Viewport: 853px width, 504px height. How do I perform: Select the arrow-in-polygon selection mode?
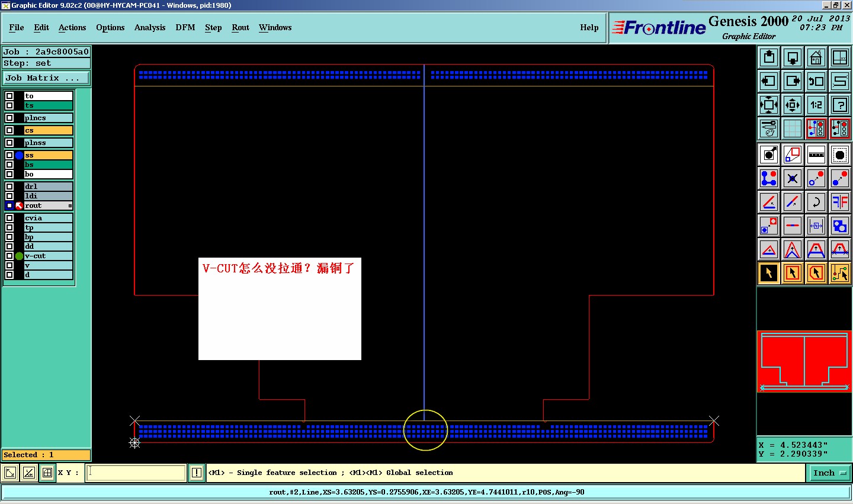[x=816, y=273]
